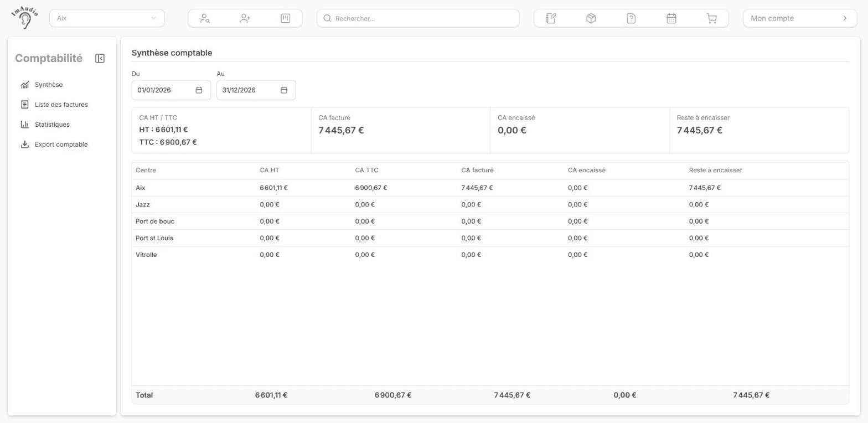Click the help question mark icon

pos(631,18)
